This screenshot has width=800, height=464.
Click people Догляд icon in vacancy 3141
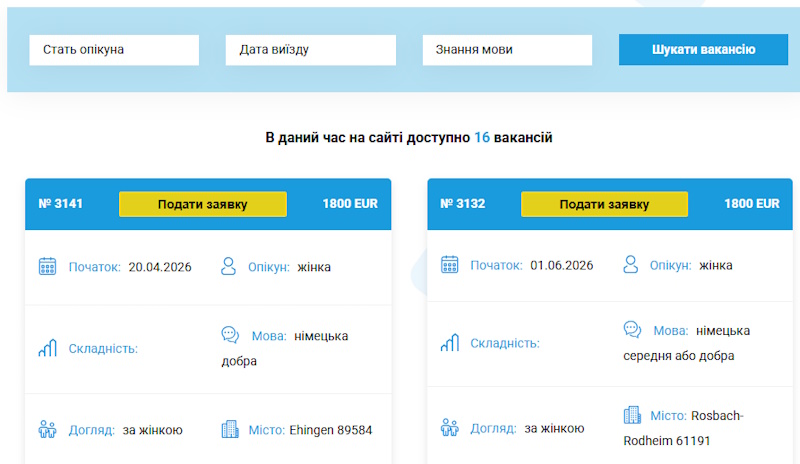coord(47,429)
